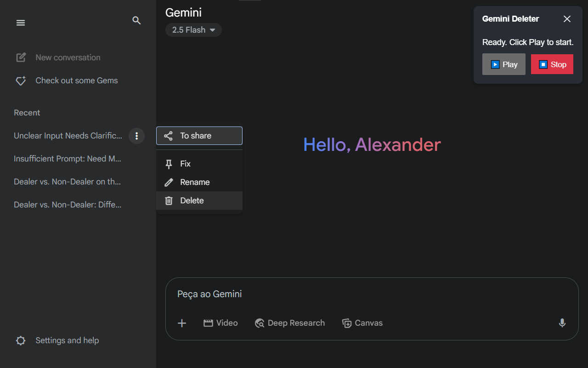The image size is (588, 368).
Task: Open three-dot options for Unclear Input chat
Action: click(x=136, y=136)
